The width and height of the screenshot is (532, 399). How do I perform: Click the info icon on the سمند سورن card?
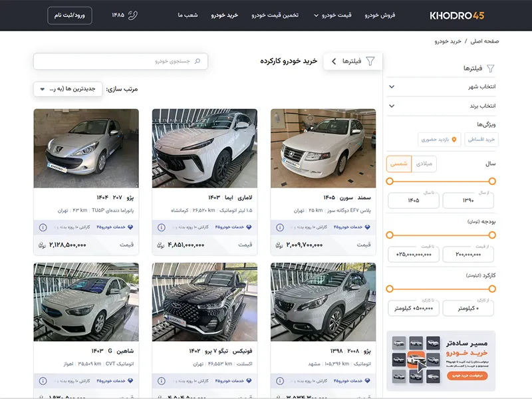click(x=280, y=227)
